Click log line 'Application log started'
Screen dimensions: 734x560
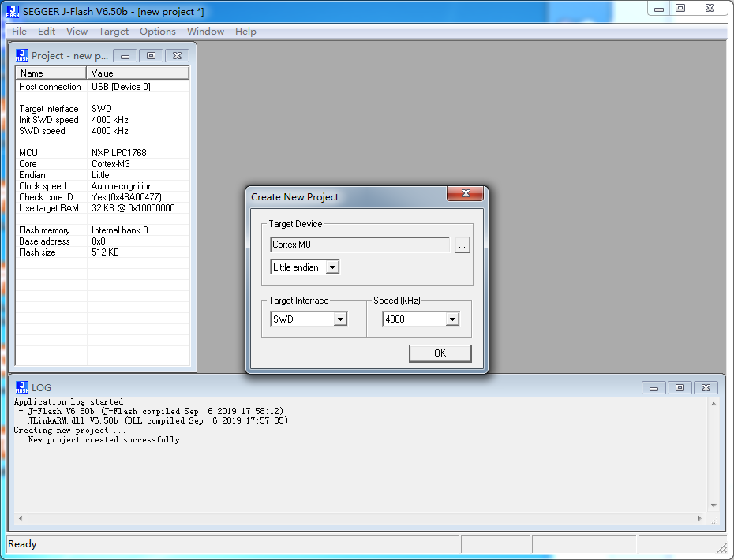[x=69, y=402]
